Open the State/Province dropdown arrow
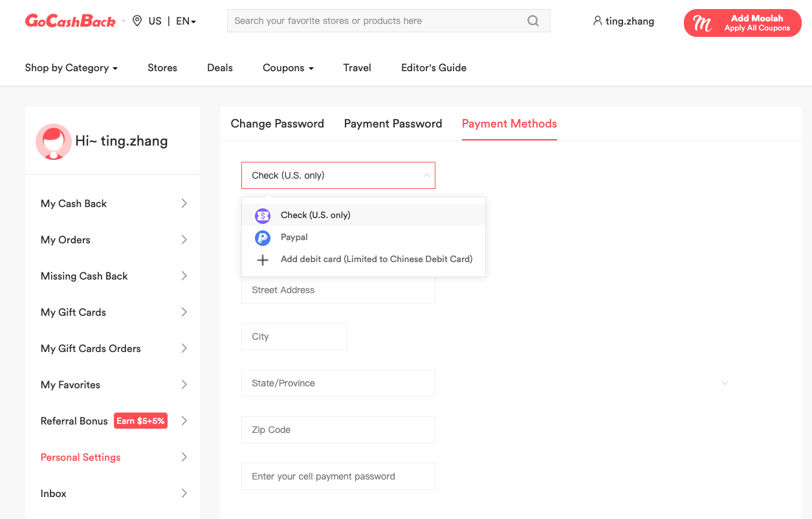 (725, 383)
